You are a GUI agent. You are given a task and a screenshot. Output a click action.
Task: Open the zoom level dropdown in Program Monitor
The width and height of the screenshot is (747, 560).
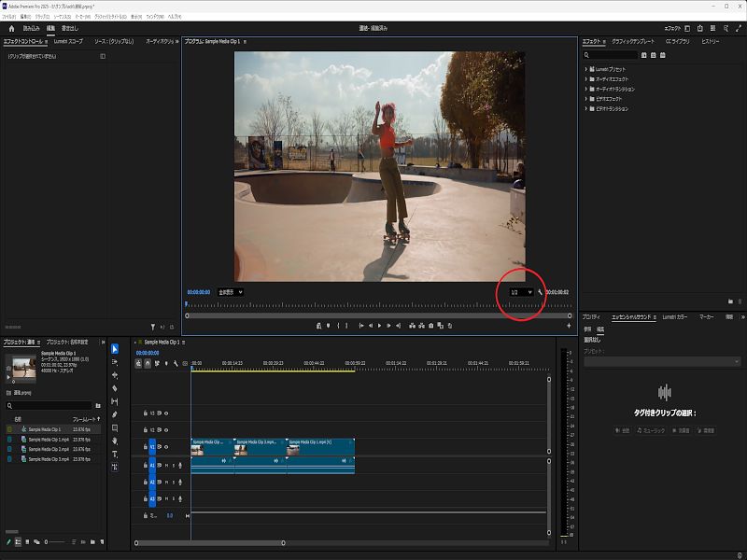coord(230,292)
